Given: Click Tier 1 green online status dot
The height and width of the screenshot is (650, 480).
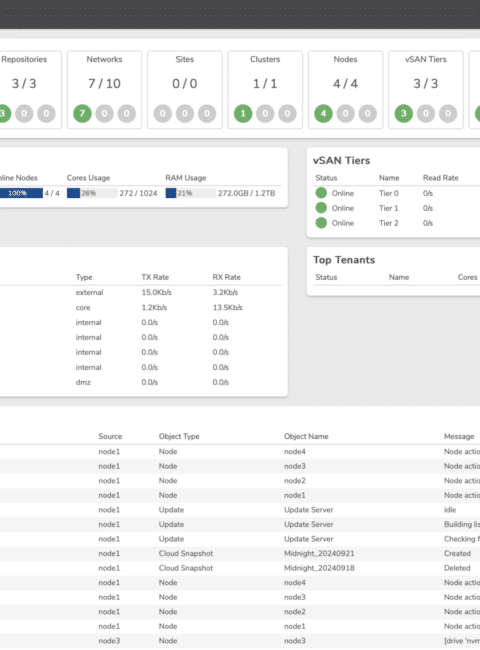Looking at the screenshot, I should click(x=321, y=208).
